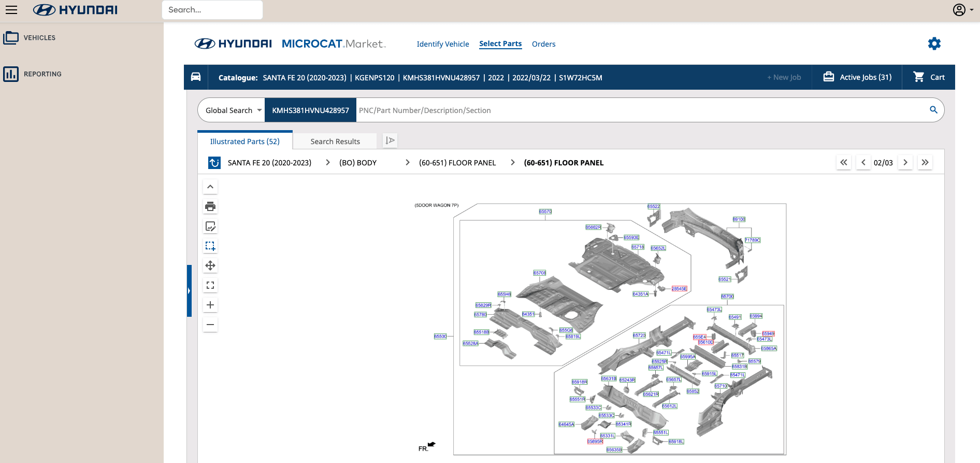This screenshot has height=463, width=980.
Task: Go to Select Parts
Action: point(500,44)
